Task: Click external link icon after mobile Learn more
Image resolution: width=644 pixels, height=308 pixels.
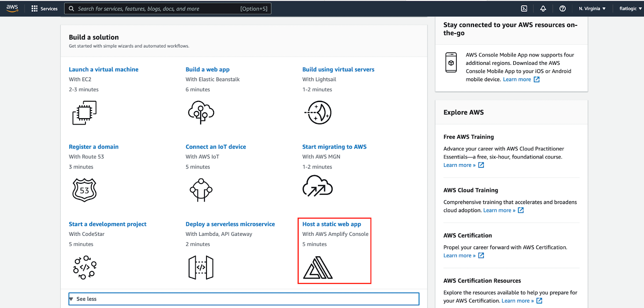Action: pos(537,79)
